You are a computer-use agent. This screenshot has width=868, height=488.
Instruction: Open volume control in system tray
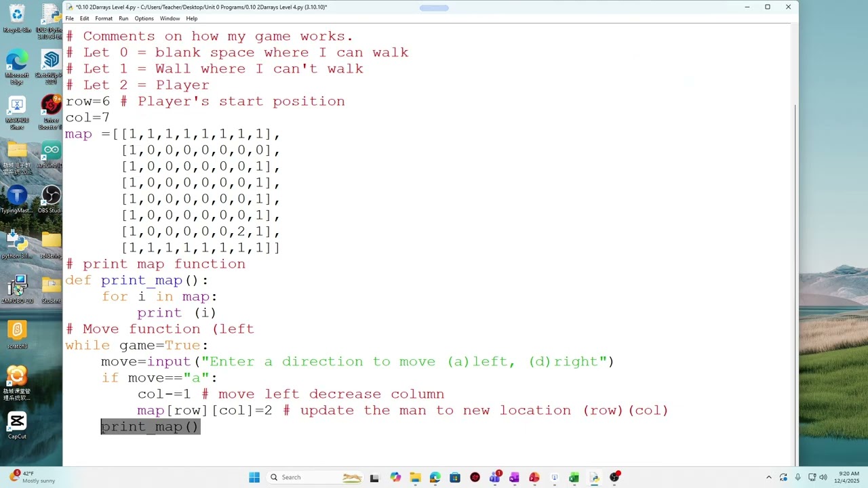pyautogui.click(x=824, y=477)
